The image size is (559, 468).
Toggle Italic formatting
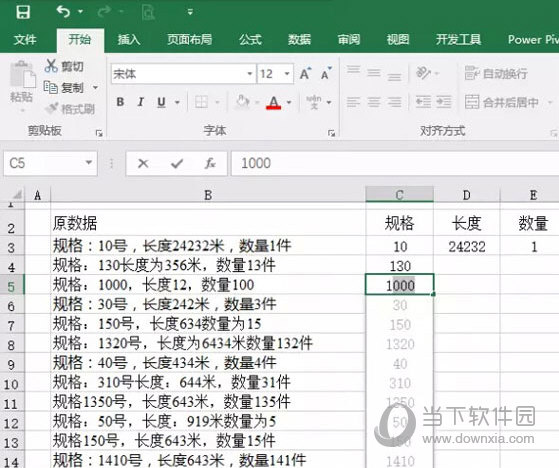coord(140,102)
